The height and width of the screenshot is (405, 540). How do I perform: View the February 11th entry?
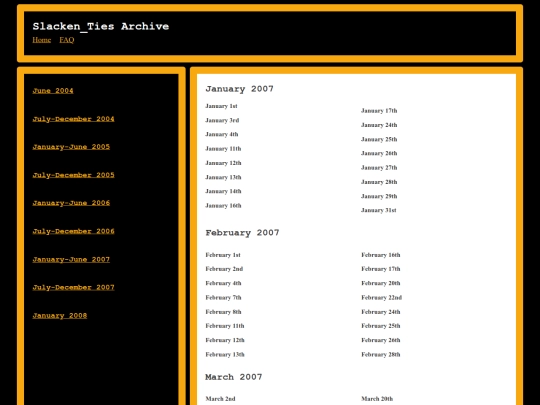click(x=225, y=326)
